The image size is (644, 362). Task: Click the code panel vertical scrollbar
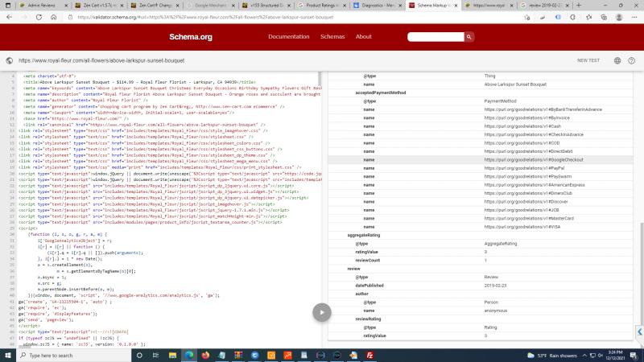pos(320,78)
